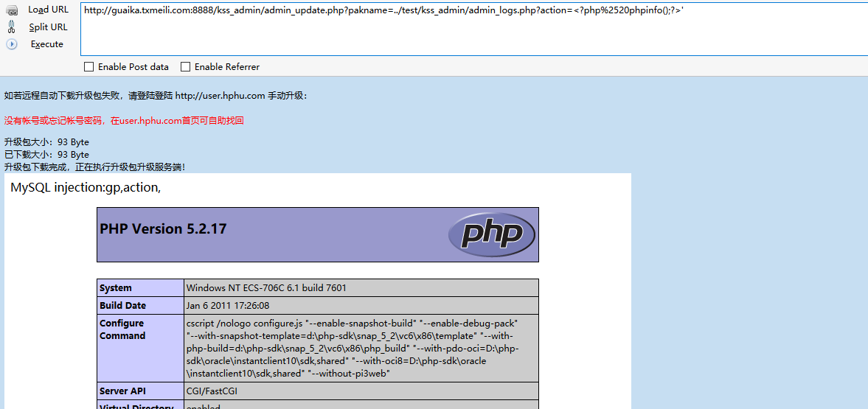Click the PHP logo image
Viewport: 868px width, 409px height.
tap(491, 234)
